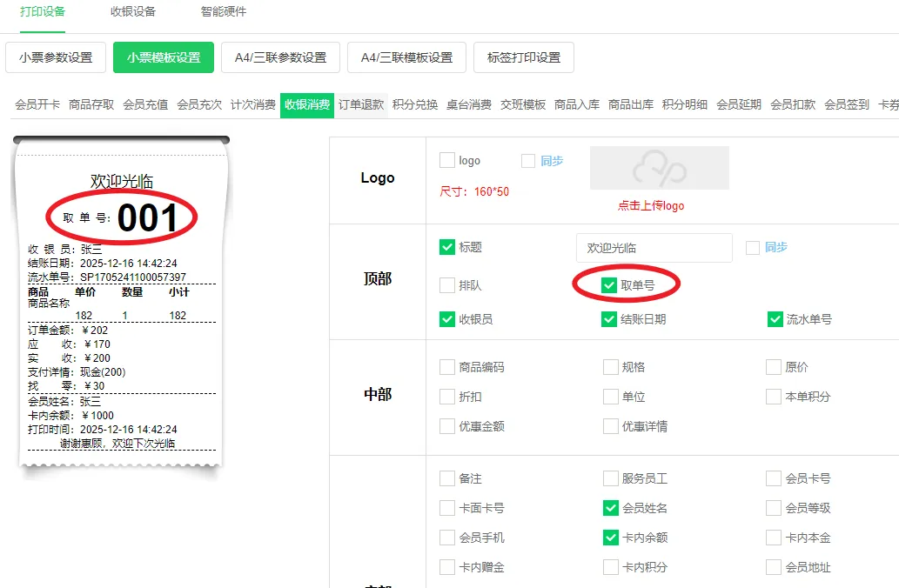This screenshot has width=899, height=588.
Task: Switch to 会员充值 template tab
Action: coord(145,104)
